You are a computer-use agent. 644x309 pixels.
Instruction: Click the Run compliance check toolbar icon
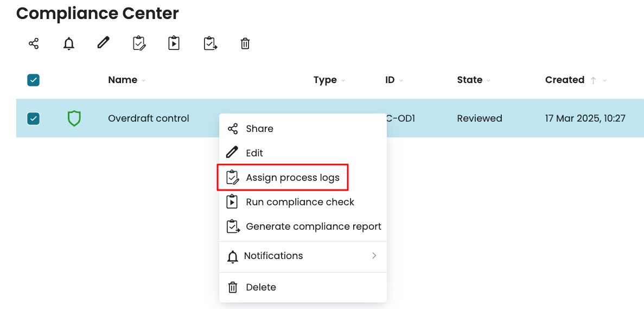click(x=174, y=43)
